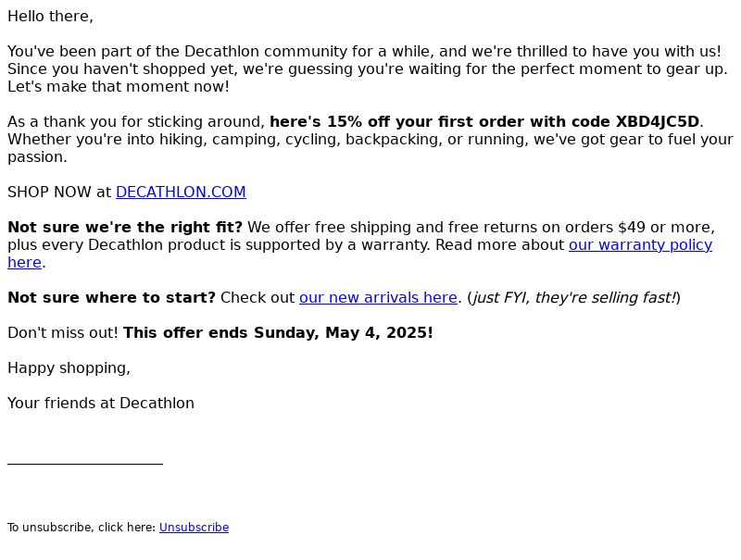Click the 'Don't miss out!' text

click(x=62, y=333)
